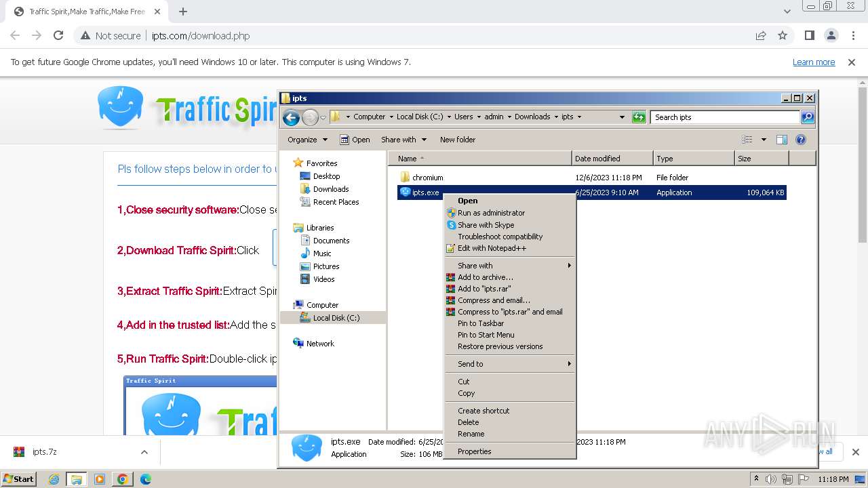Image resolution: width=868 pixels, height=488 pixels.
Task: Choose Compress and email...
Action: [510, 300]
